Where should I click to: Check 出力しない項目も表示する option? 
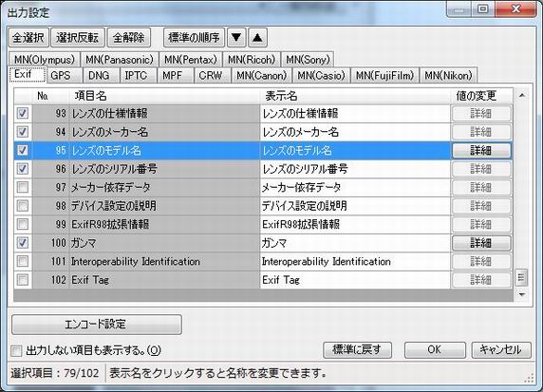(x=16, y=351)
